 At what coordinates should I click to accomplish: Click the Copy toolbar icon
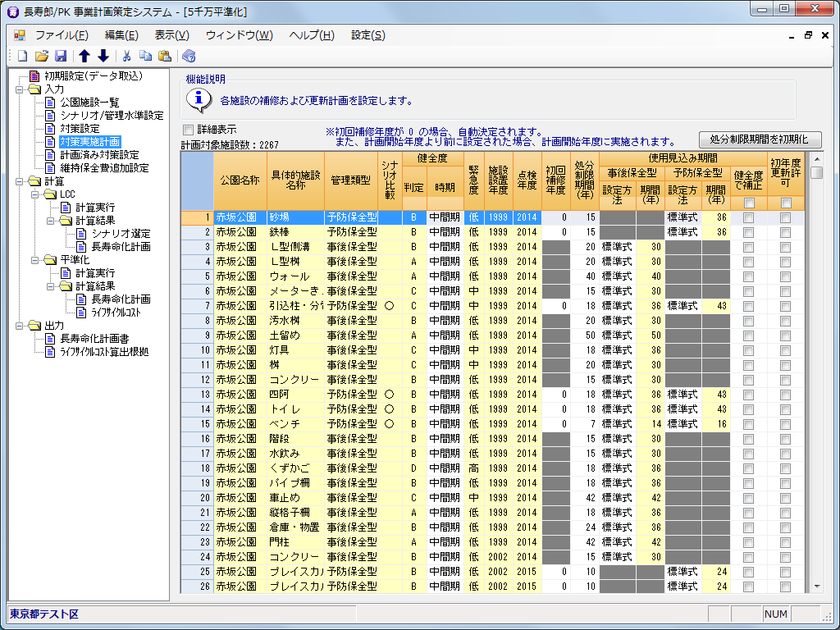(146, 56)
